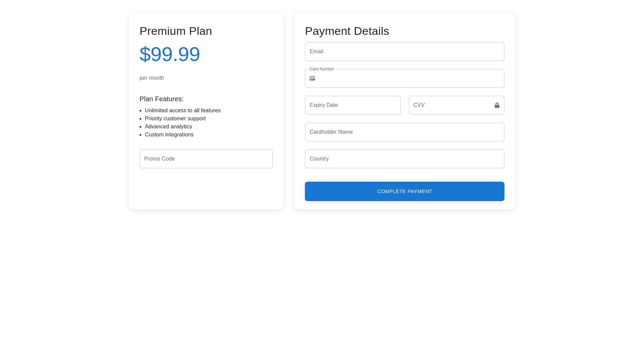Click the "Custom integrations" list item

(169, 135)
